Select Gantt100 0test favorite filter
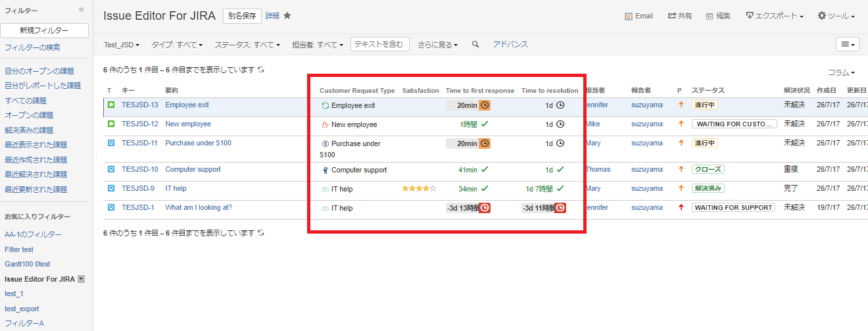This screenshot has width=868, height=331. coord(28,264)
